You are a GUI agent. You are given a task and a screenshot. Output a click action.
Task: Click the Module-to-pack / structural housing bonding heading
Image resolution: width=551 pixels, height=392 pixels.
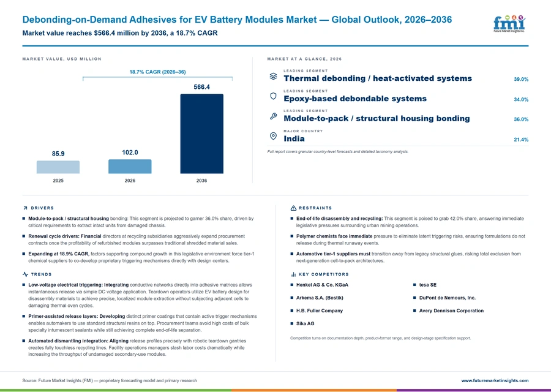point(377,118)
